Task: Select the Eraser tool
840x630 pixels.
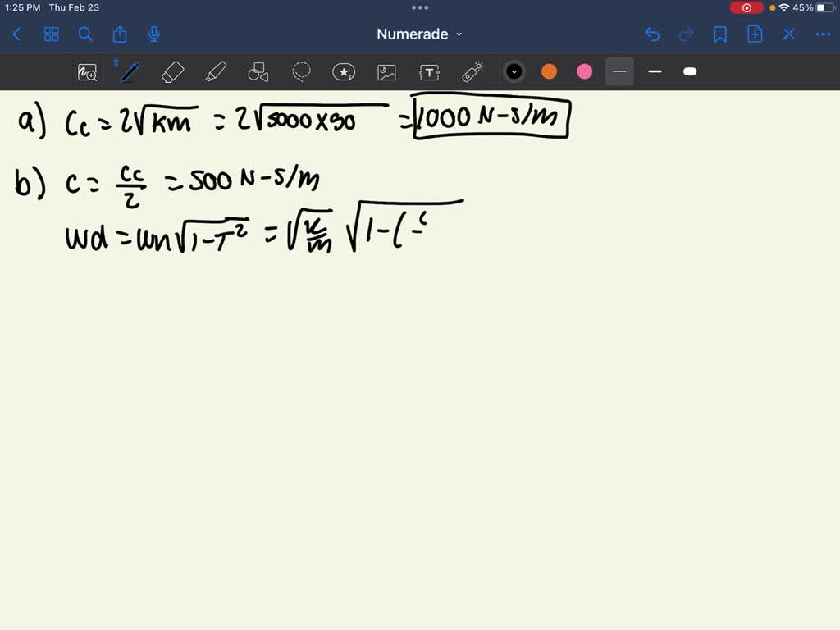Action: click(172, 72)
